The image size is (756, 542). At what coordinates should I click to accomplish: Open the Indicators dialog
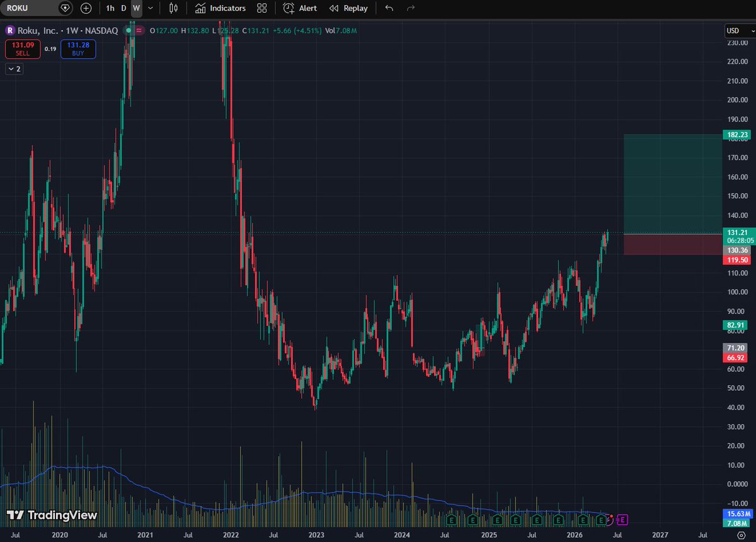[220, 8]
